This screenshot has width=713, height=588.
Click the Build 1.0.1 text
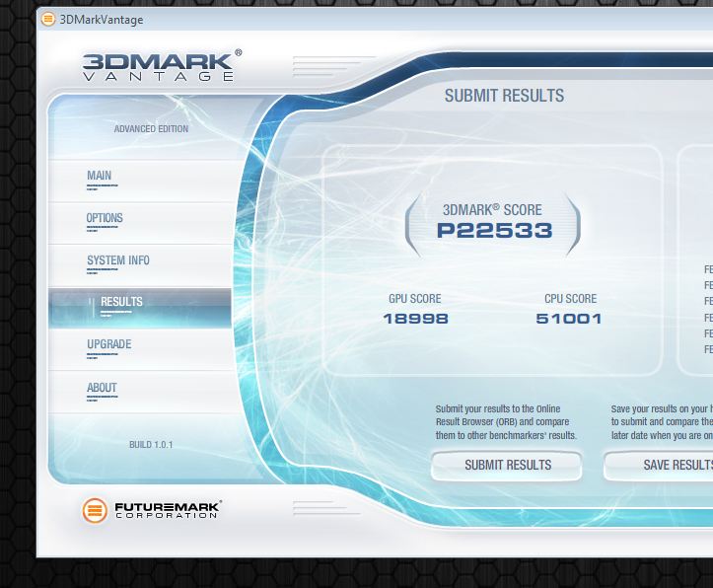[151, 444]
